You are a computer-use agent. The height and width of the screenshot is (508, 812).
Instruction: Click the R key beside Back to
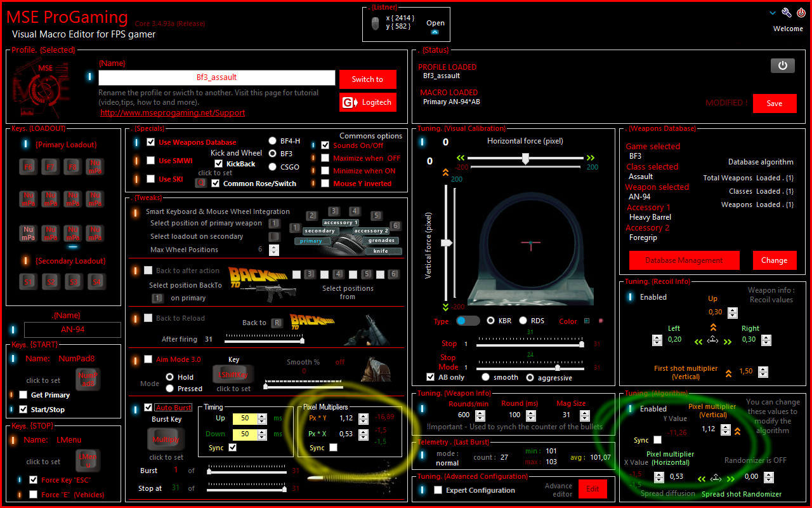[x=277, y=323]
